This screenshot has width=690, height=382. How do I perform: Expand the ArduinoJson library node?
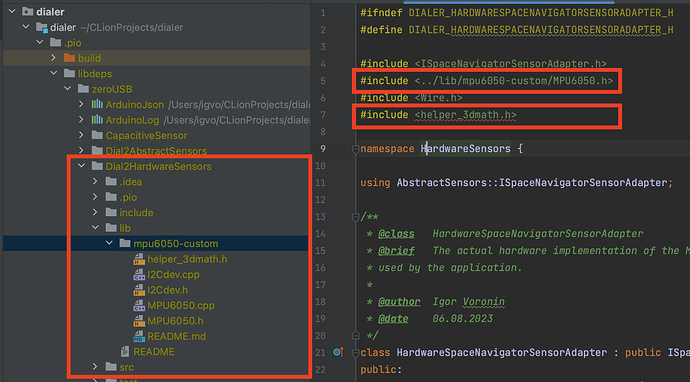(x=81, y=104)
